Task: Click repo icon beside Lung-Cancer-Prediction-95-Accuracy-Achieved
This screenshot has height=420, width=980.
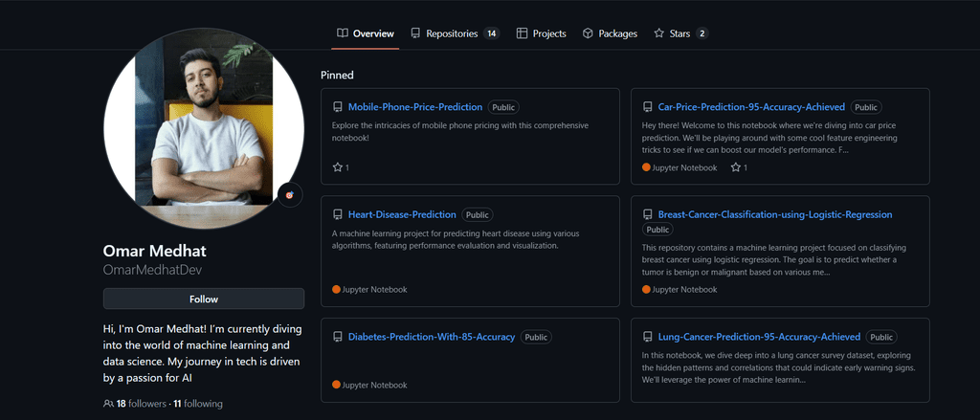Action: click(x=648, y=337)
